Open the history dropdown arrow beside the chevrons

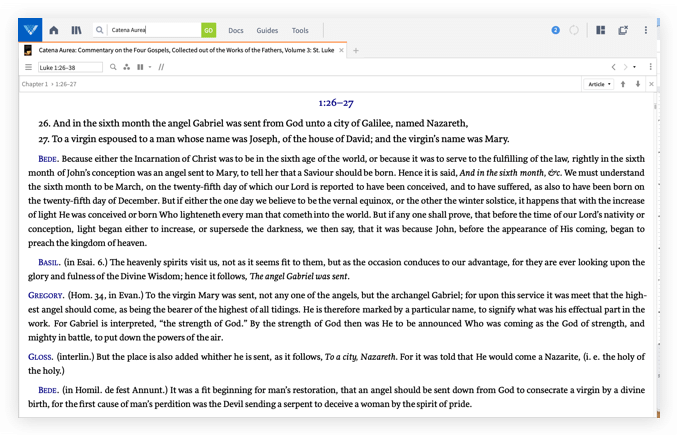click(x=635, y=67)
